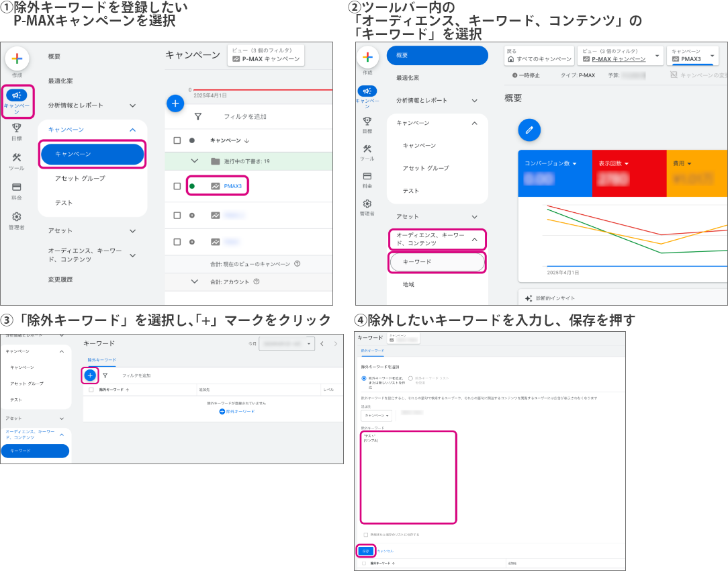Click the help icon beside 合計: アカウント
The image size is (728, 571).
click(x=257, y=281)
